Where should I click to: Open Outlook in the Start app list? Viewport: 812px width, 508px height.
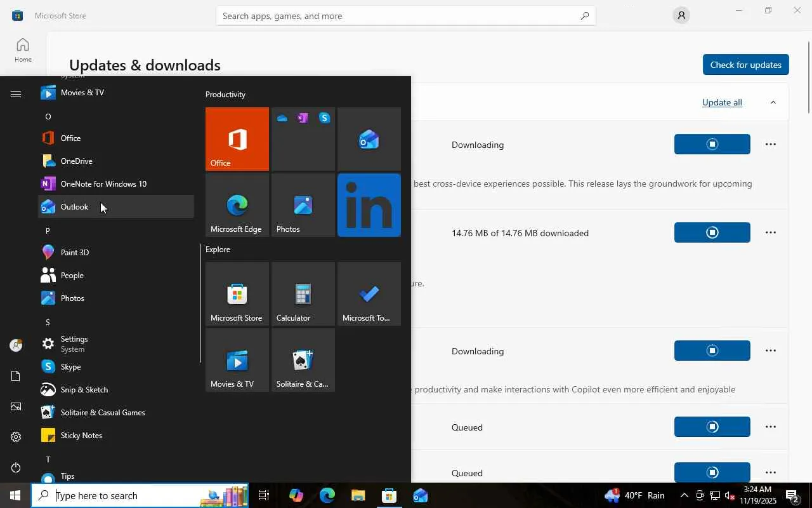click(116, 206)
